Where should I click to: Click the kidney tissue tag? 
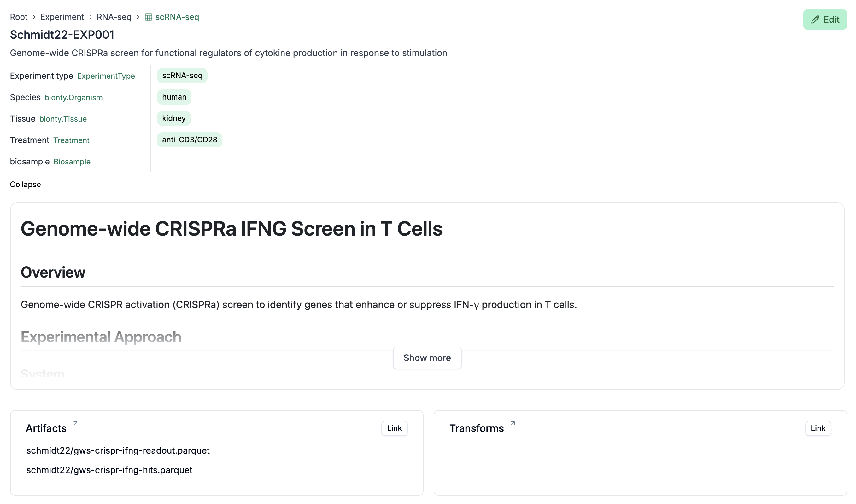[x=174, y=118]
